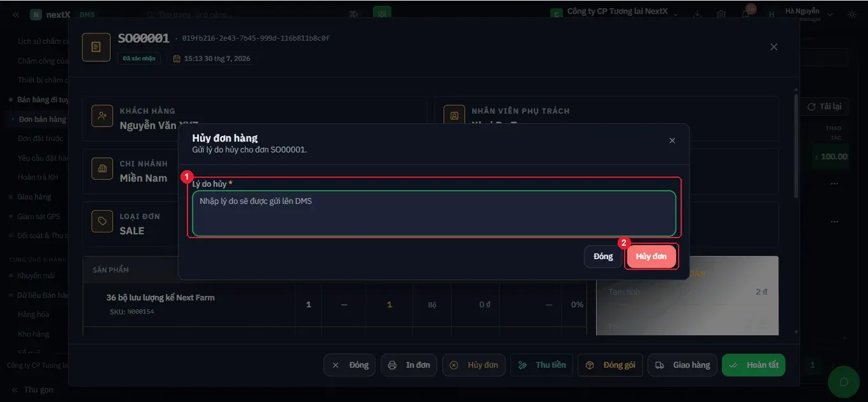This screenshot has width=868, height=402.
Task: Expand the Giao hàng sidebar group
Action: point(34,197)
